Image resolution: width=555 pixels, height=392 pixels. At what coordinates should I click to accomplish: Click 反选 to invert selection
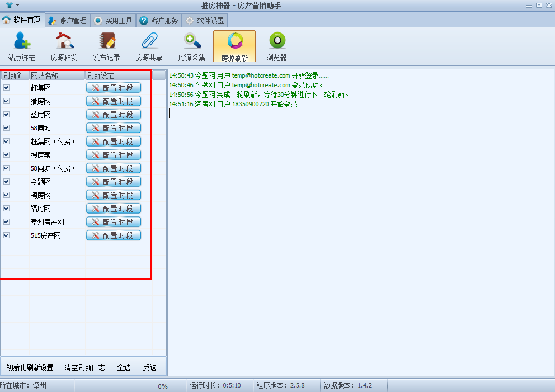click(150, 367)
